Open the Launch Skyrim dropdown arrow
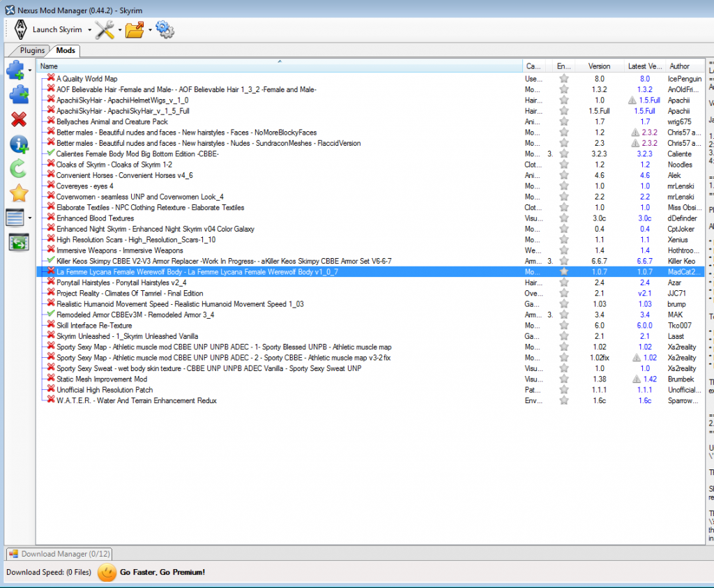The image size is (714, 588). (x=89, y=30)
